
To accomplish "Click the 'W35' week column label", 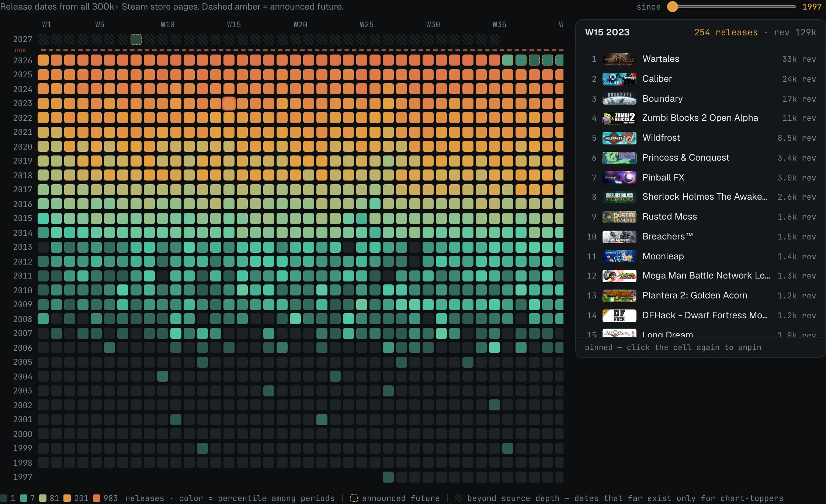I will [499, 25].
